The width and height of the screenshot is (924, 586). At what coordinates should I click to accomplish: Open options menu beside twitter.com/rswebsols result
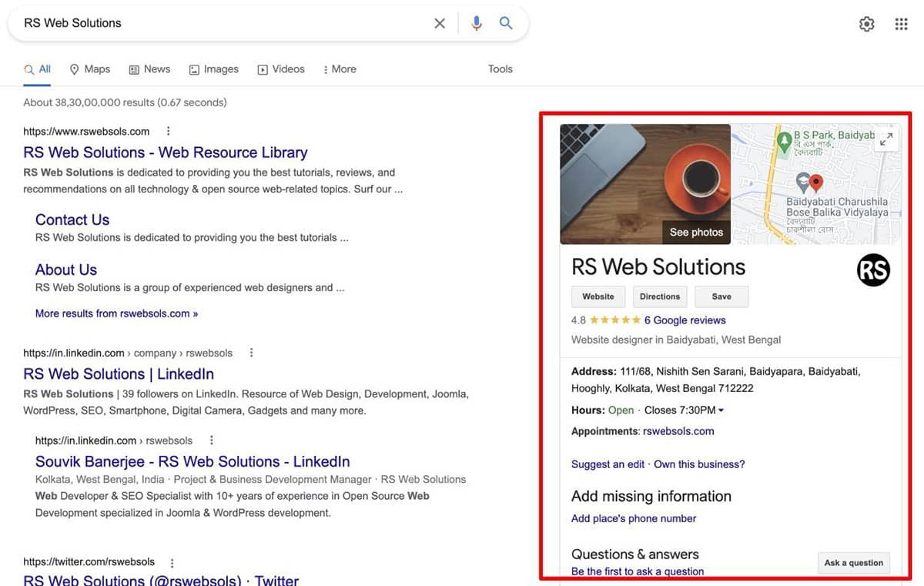172,562
